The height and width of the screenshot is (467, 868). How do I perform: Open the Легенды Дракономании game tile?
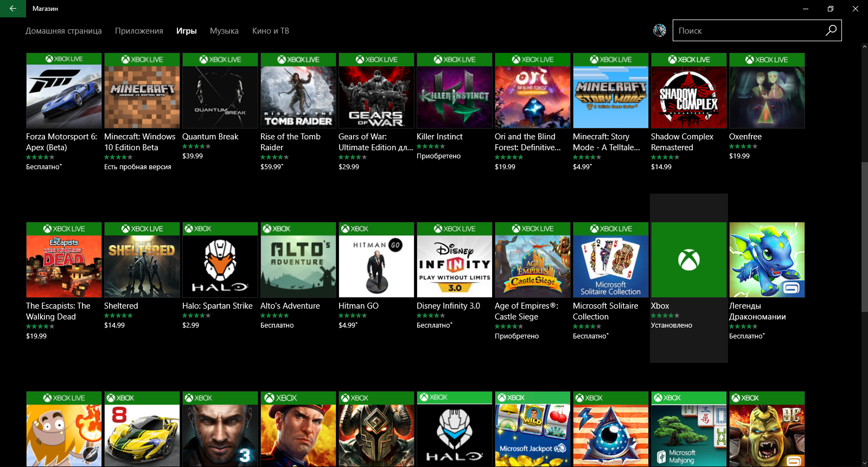tap(767, 260)
